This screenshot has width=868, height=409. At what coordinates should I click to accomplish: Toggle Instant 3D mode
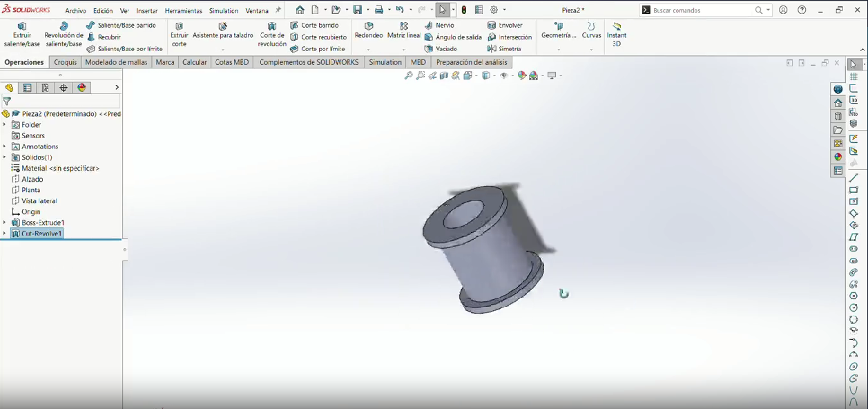tap(617, 35)
